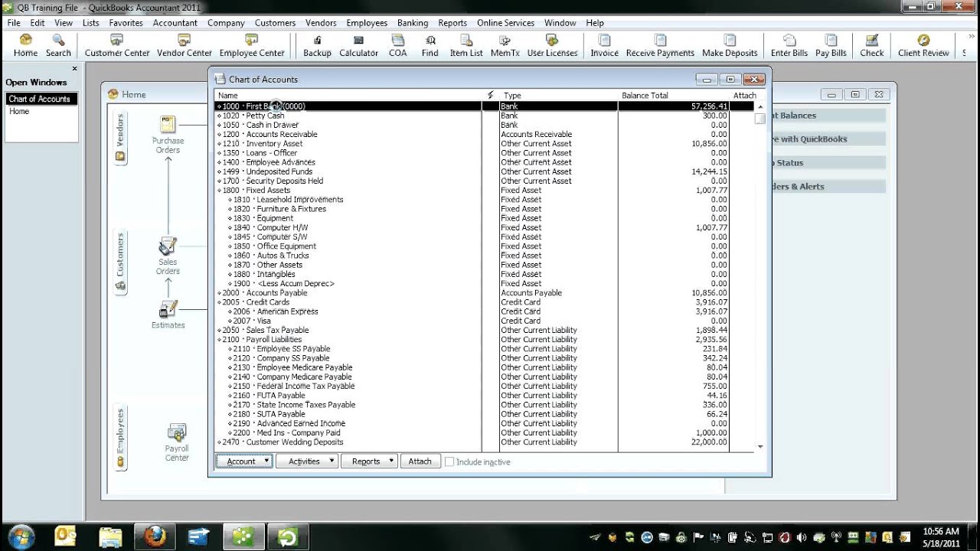The width and height of the screenshot is (980, 551).
Task: Select the 2006 American Express account
Action: 472,311
